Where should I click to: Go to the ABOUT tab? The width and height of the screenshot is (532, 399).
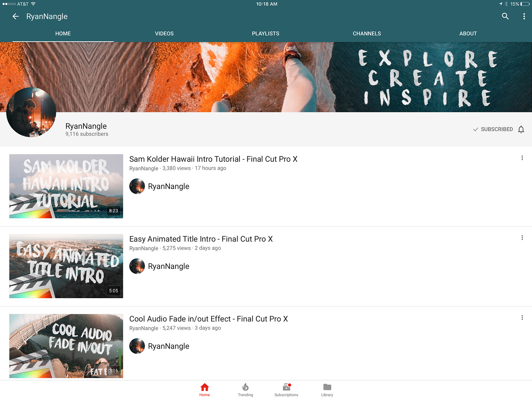(468, 34)
